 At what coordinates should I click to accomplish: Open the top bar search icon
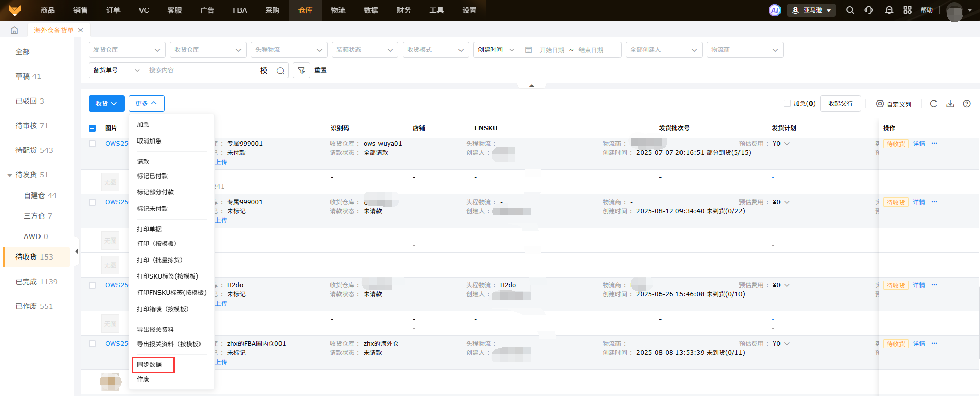coord(850,10)
